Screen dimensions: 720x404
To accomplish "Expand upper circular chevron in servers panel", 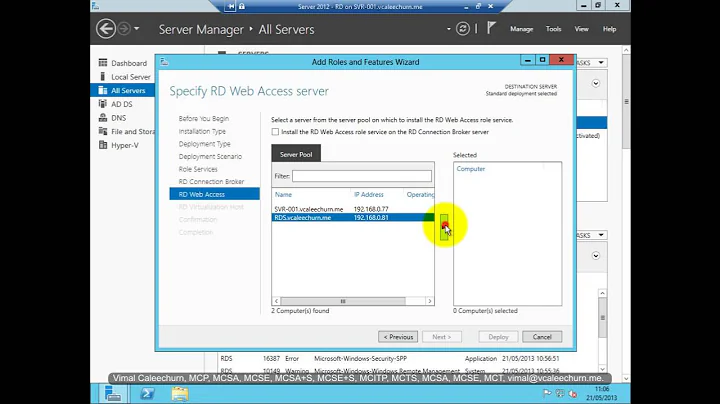I will tap(596, 84).
